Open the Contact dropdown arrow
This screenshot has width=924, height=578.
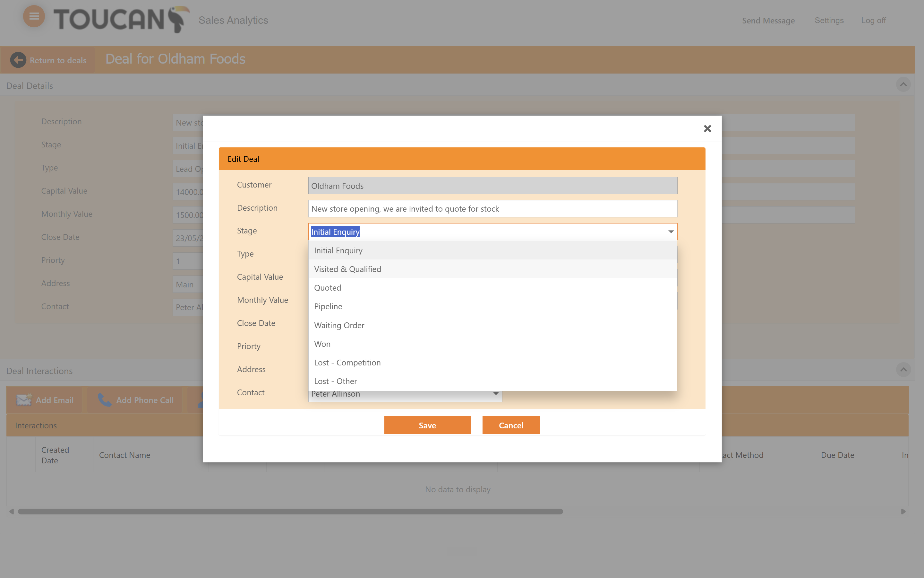[496, 394]
